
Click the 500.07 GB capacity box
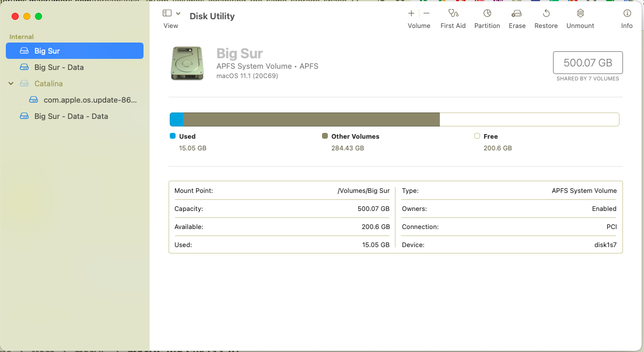point(588,63)
